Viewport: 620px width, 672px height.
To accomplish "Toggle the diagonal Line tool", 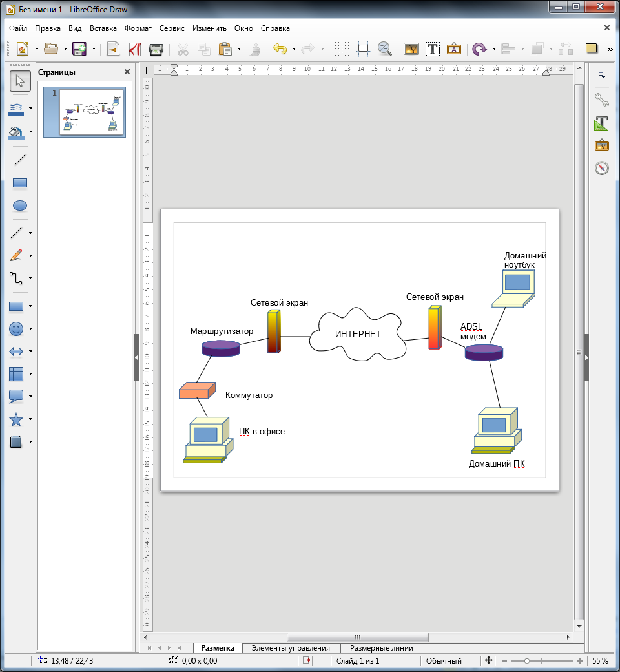I will pos(20,160).
